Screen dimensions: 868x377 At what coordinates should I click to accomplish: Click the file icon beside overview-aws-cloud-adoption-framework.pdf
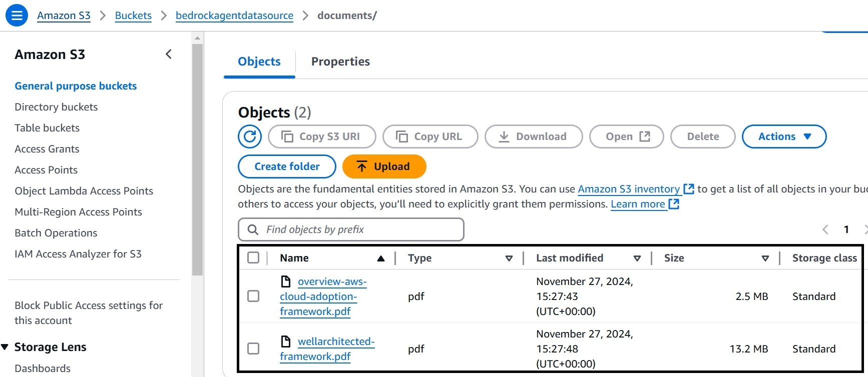(x=286, y=281)
